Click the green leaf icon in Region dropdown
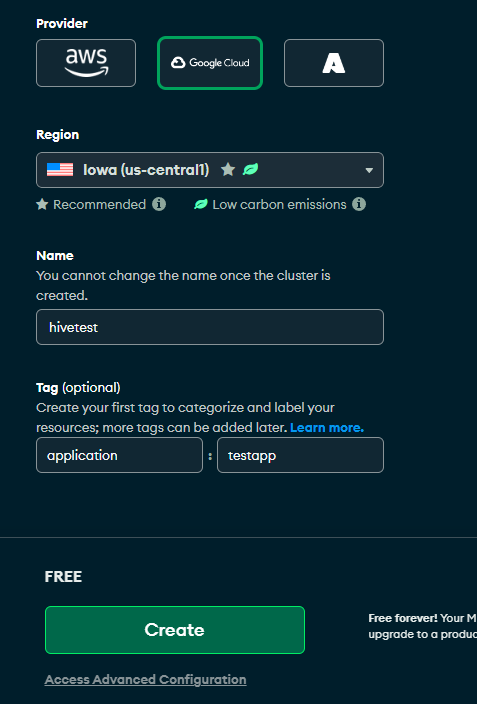This screenshot has width=477, height=704. [x=251, y=169]
